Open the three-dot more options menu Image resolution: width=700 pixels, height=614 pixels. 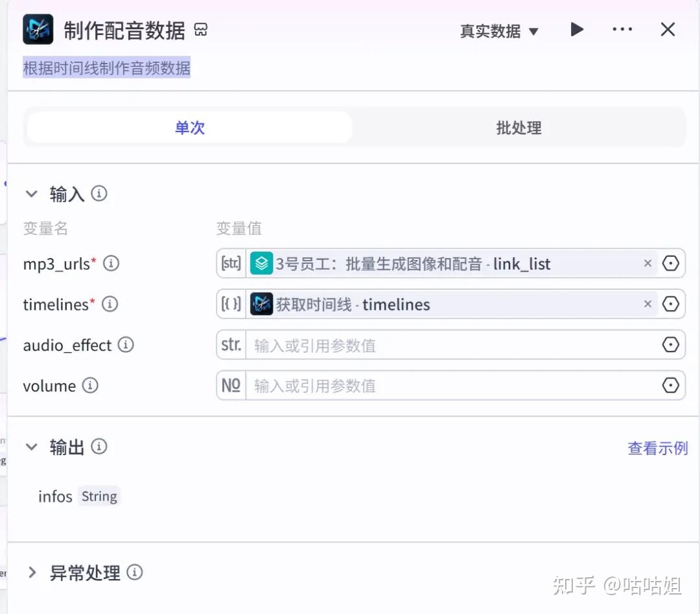(x=622, y=30)
